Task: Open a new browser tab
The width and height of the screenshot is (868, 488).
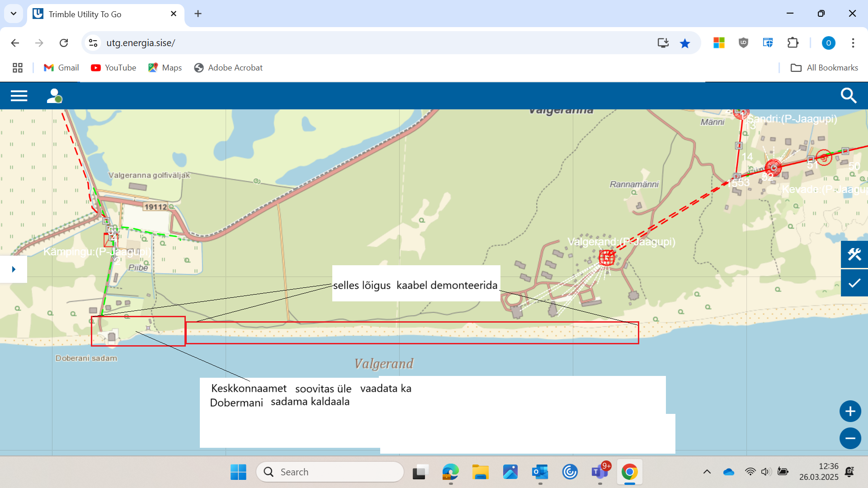Action: coord(198,14)
